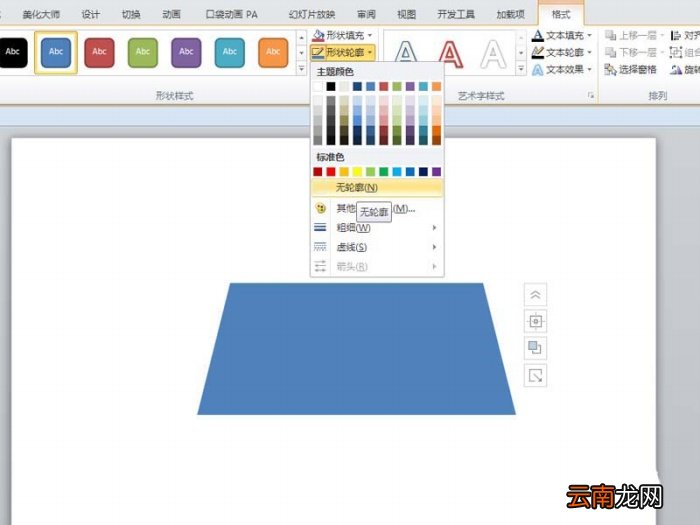Image resolution: width=700 pixels, height=525 pixels.
Task: Open 艺术字样式 dialog launcher
Action: (591, 96)
